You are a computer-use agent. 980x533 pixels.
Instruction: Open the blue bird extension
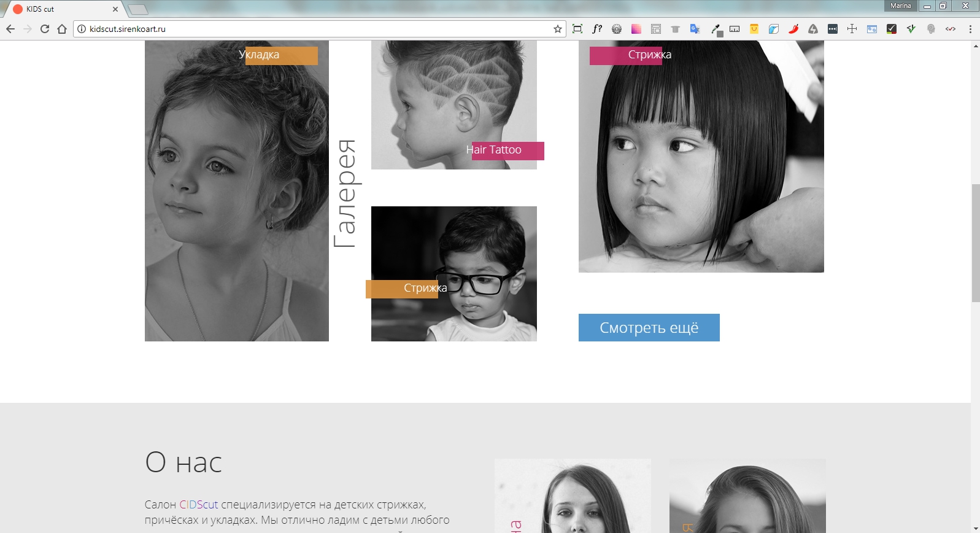click(774, 29)
